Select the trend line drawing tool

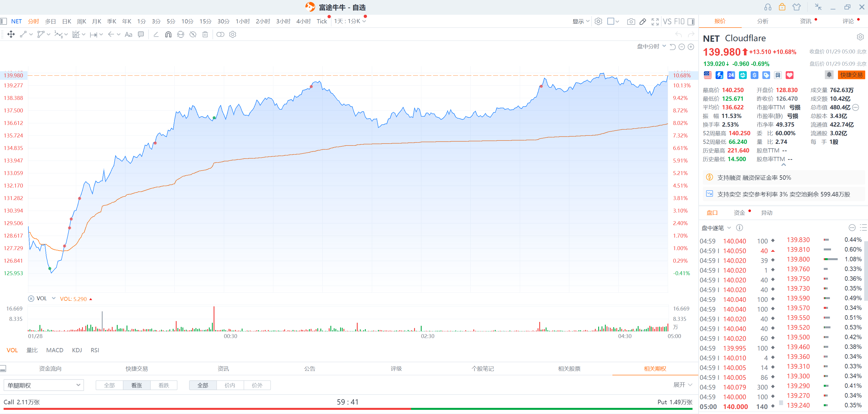[x=23, y=34]
